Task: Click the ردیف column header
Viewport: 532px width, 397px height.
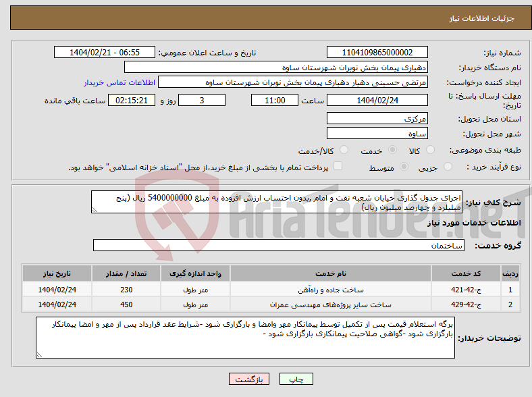Action: tap(510, 273)
